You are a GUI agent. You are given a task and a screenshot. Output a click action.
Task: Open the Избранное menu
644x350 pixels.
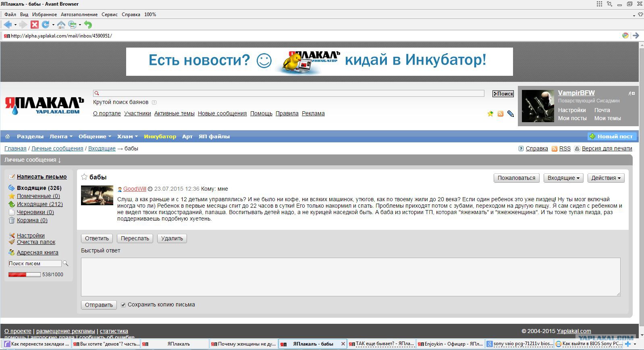click(x=45, y=15)
